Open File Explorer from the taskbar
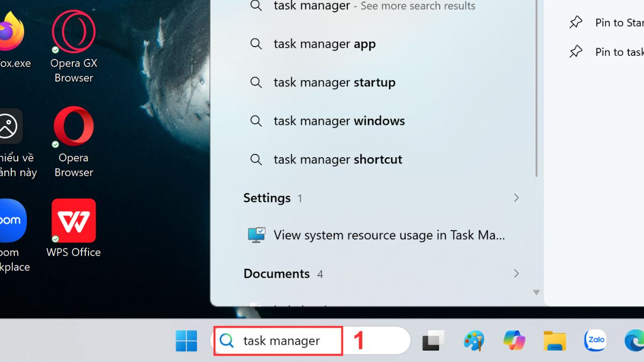The height and width of the screenshot is (362, 644). click(555, 341)
